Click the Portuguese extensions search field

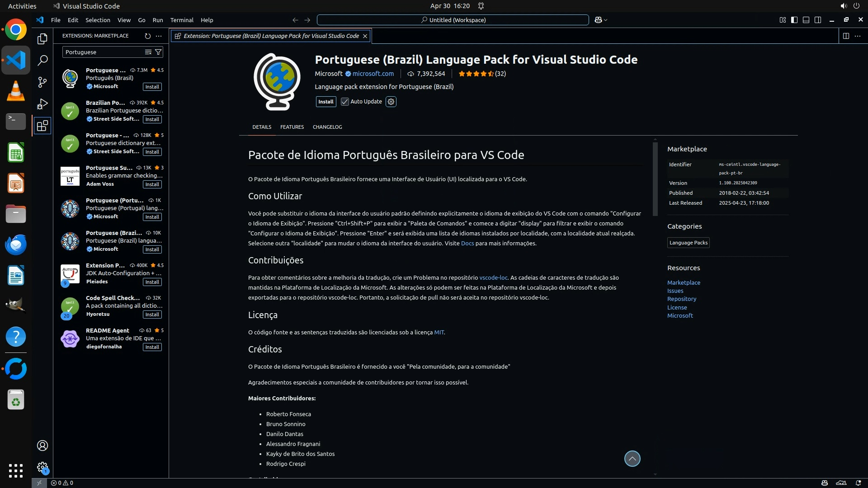(103, 52)
